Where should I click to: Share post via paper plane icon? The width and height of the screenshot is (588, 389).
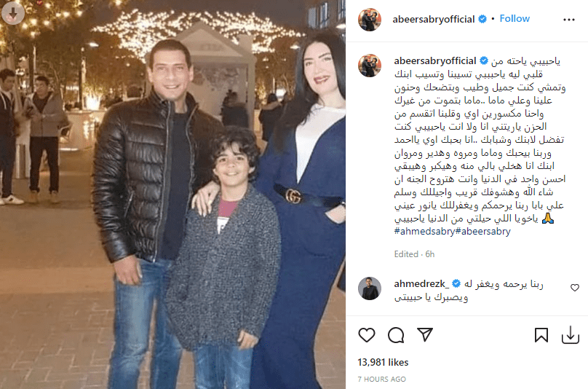(425, 334)
